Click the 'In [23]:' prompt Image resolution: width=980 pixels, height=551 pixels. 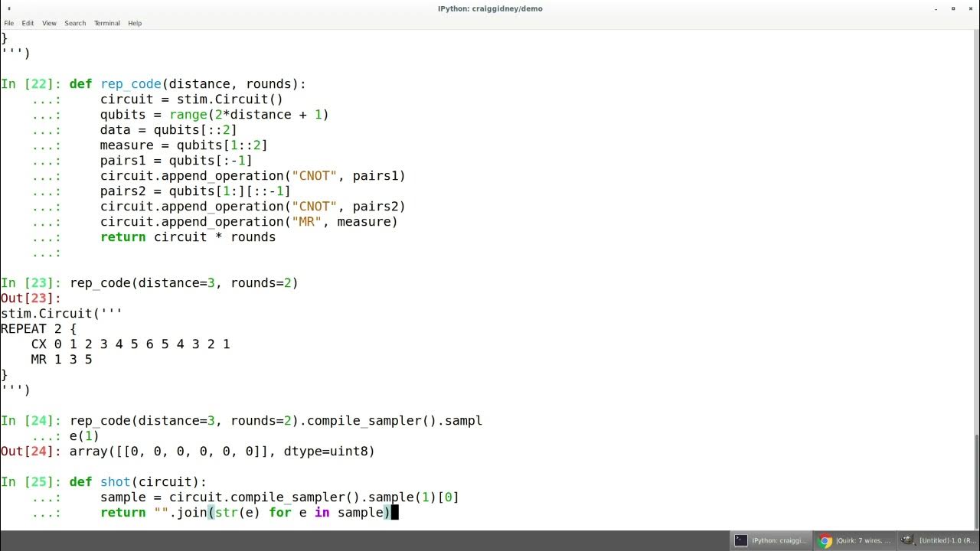[x=31, y=283]
